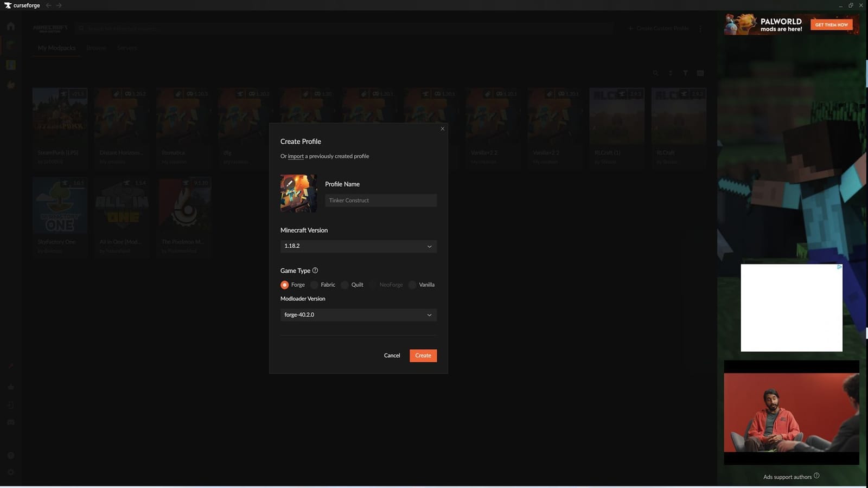
Task: Select the Quilt game type radio button
Action: 345,285
